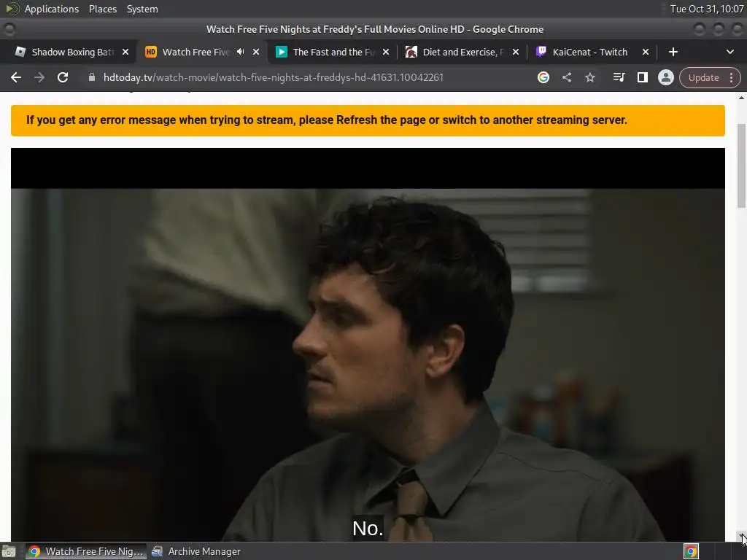Click the page vertical scrollbar thumb
This screenshot has height=560, width=747.
coord(741,166)
